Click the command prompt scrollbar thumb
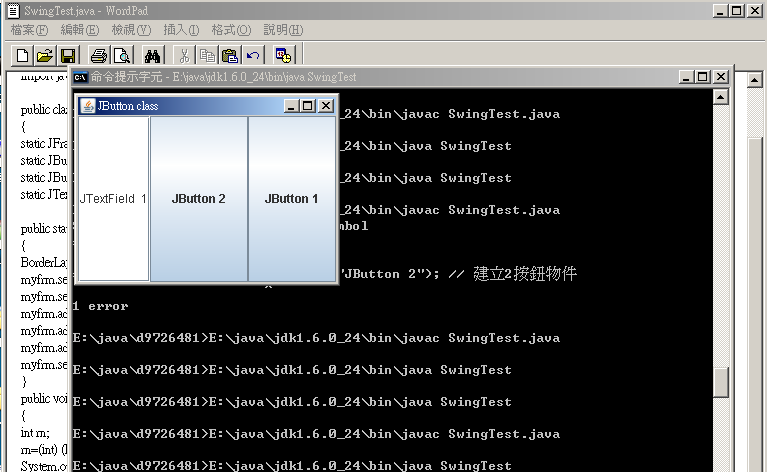The height and width of the screenshot is (472, 767). pyautogui.click(x=721, y=382)
